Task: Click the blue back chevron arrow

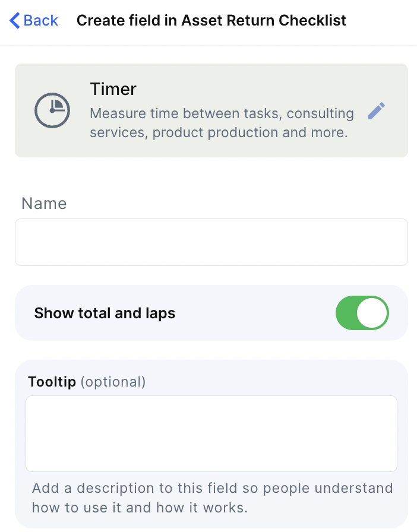Action: (15, 21)
